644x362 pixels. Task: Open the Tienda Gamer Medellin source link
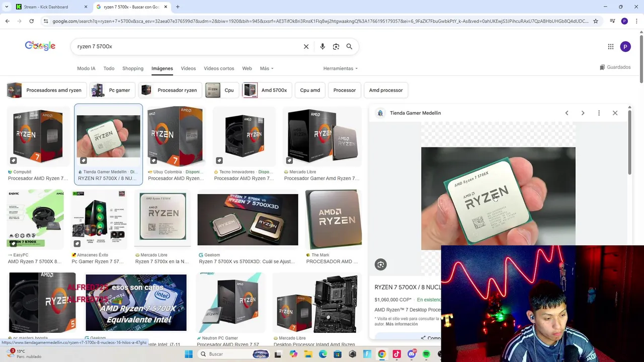(x=415, y=113)
